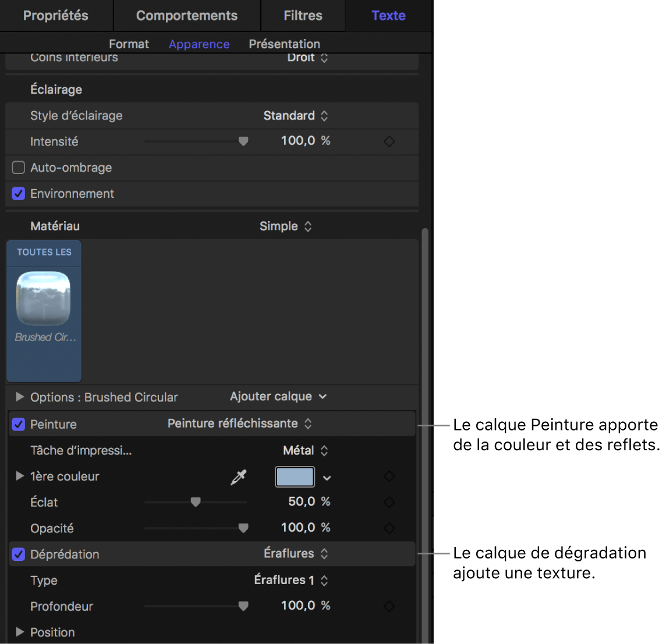The height and width of the screenshot is (644, 666).
Task: Open the Déprédation Éraflures popup menu
Action: (x=296, y=554)
